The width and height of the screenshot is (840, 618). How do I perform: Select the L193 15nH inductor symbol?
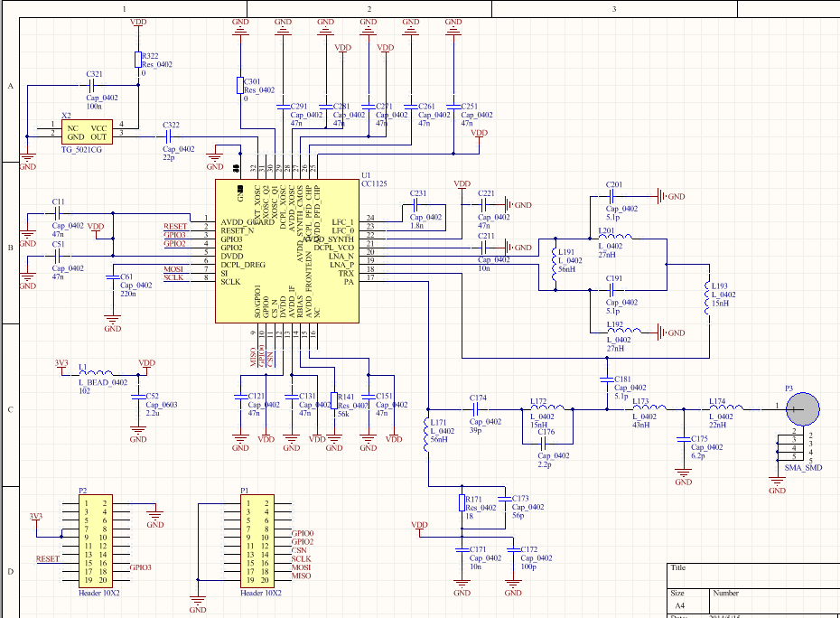click(708, 298)
